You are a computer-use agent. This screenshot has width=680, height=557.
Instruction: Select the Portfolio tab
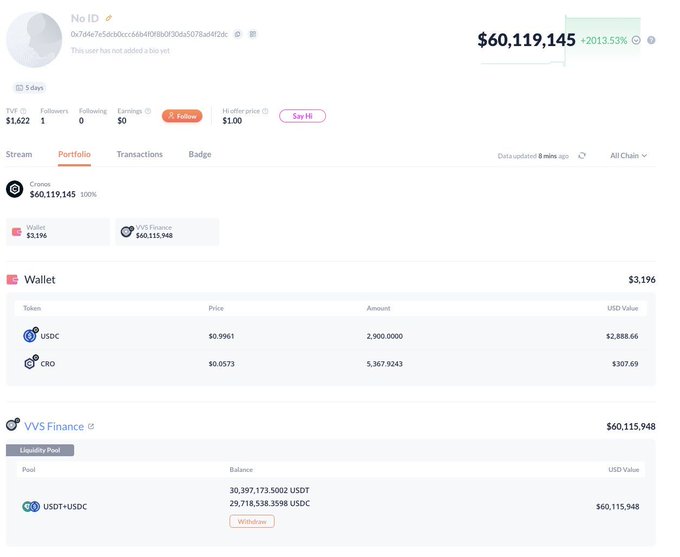[x=74, y=154]
